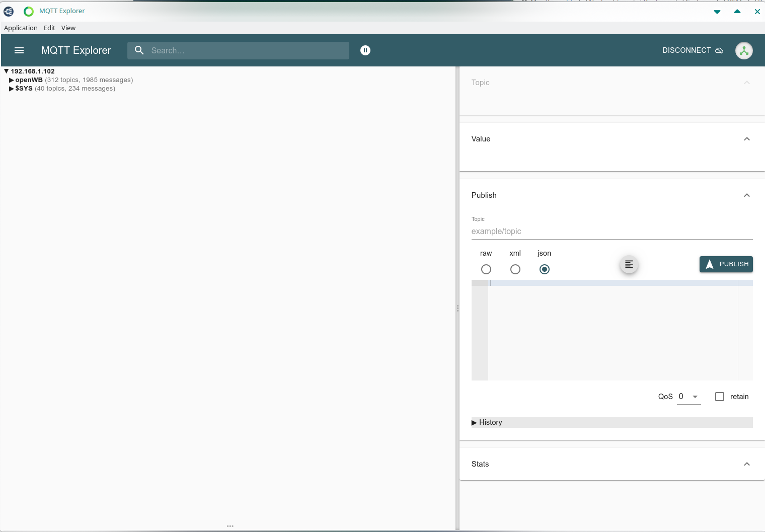
Task: Click inside the payload editor area
Action: [x=613, y=330]
